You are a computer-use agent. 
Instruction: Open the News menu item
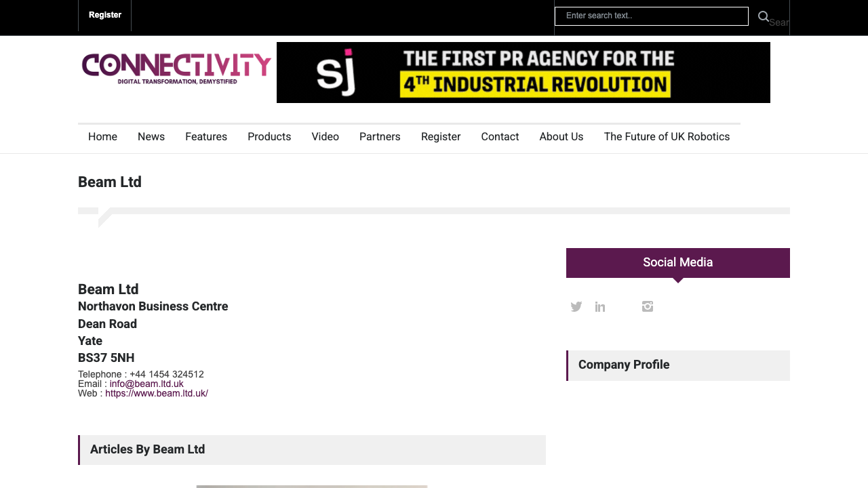[151, 137]
